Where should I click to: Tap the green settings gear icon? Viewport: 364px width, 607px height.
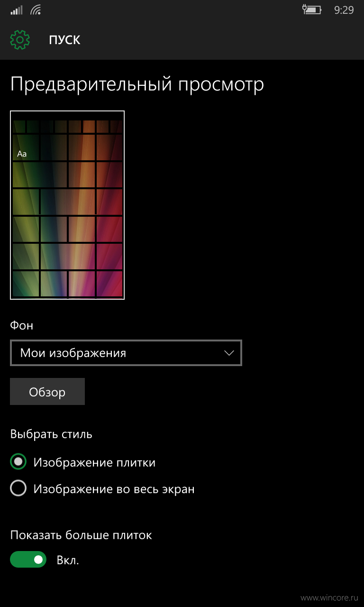point(20,40)
